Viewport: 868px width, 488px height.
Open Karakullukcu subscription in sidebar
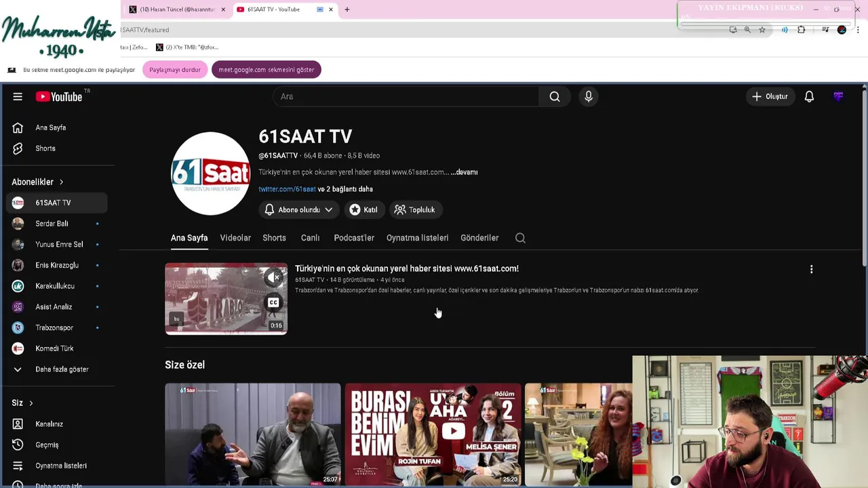click(57, 286)
